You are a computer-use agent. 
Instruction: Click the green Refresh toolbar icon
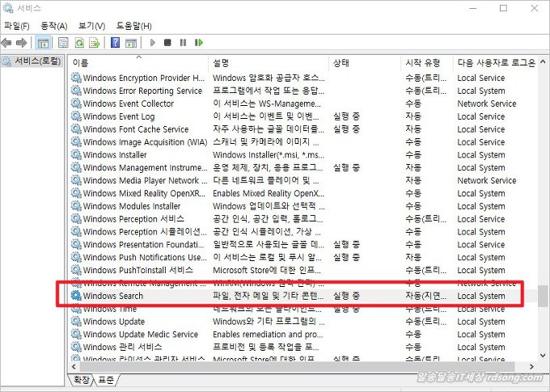coord(79,43)
